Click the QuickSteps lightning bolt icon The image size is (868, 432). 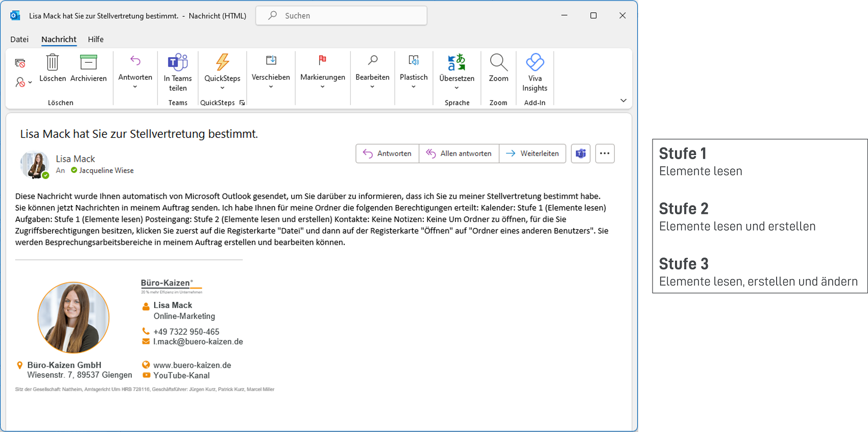click(x=222, y=62)
